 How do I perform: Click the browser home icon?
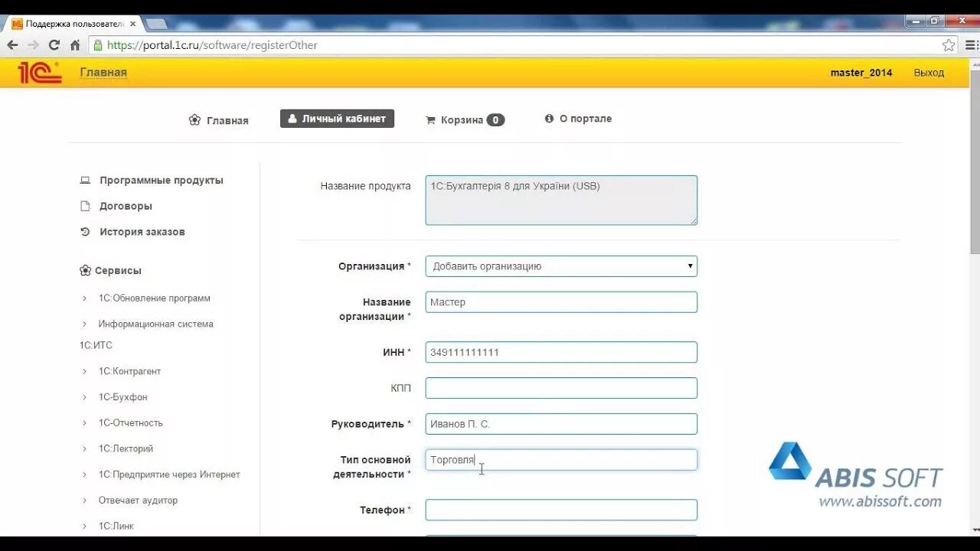click(75, 45)
